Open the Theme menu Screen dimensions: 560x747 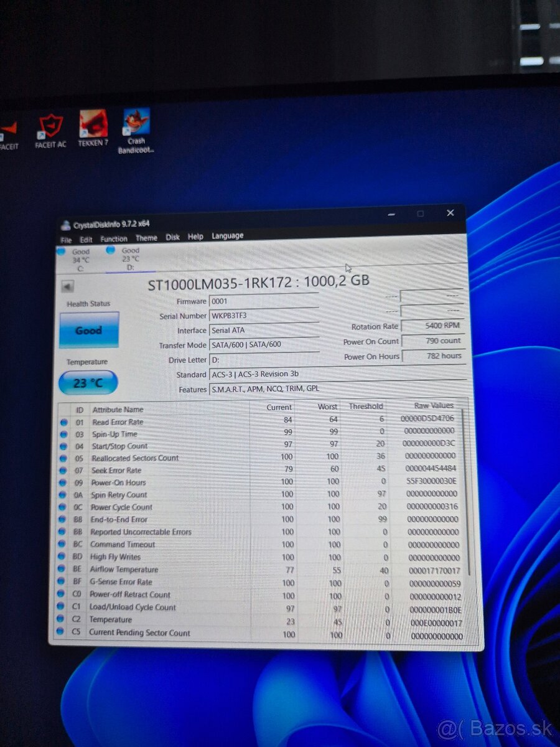coord(146,237)
